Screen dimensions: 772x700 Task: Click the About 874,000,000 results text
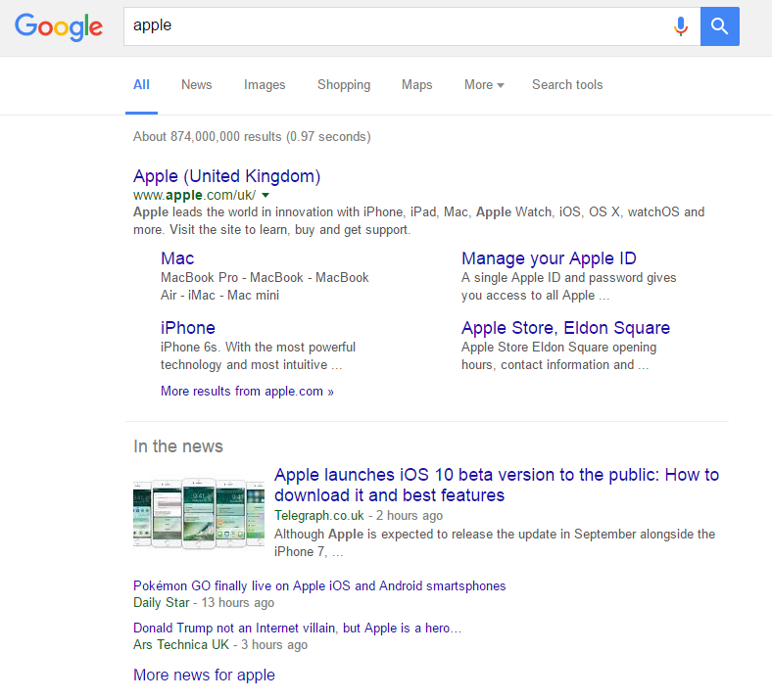click(252, 136)
